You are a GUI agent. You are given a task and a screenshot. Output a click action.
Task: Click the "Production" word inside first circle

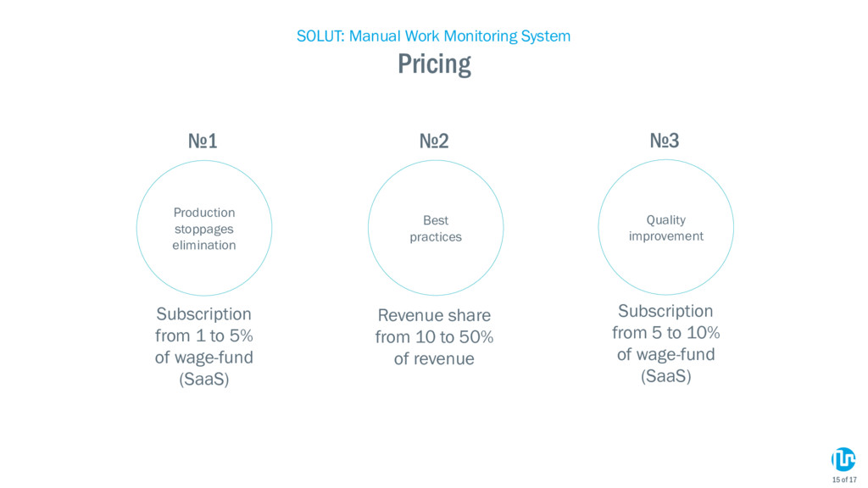[x=204, y=213]
